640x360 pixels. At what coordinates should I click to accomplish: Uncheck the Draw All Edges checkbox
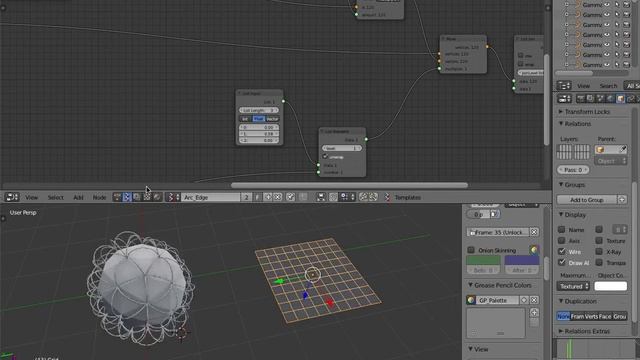point(562,262)
